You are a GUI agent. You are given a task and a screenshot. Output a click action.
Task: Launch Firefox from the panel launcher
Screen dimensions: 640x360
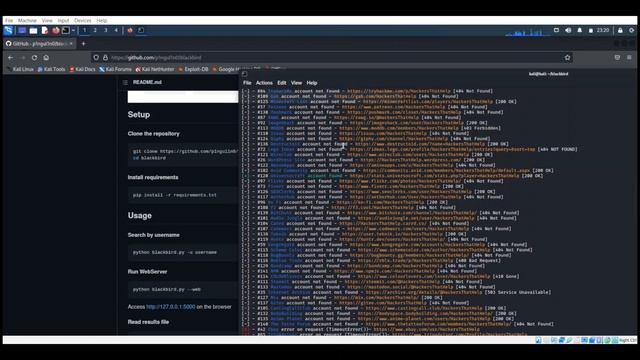56,30
